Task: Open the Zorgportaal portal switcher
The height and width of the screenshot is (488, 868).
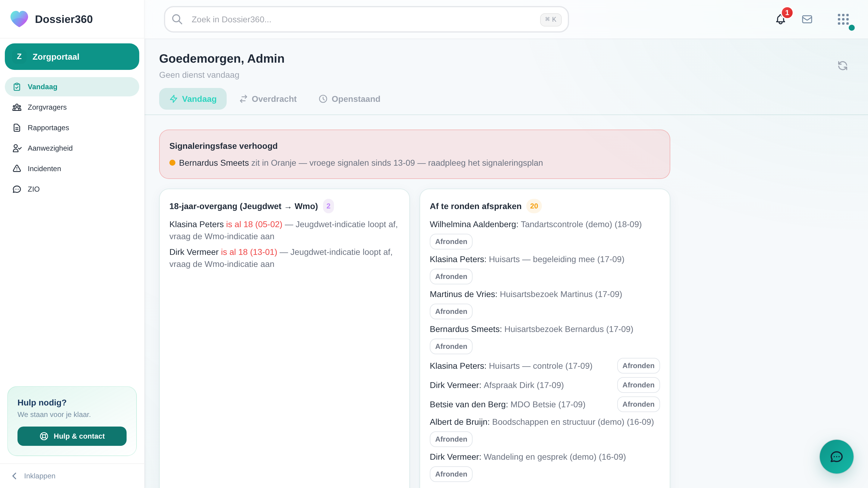Action: [72, 57]
